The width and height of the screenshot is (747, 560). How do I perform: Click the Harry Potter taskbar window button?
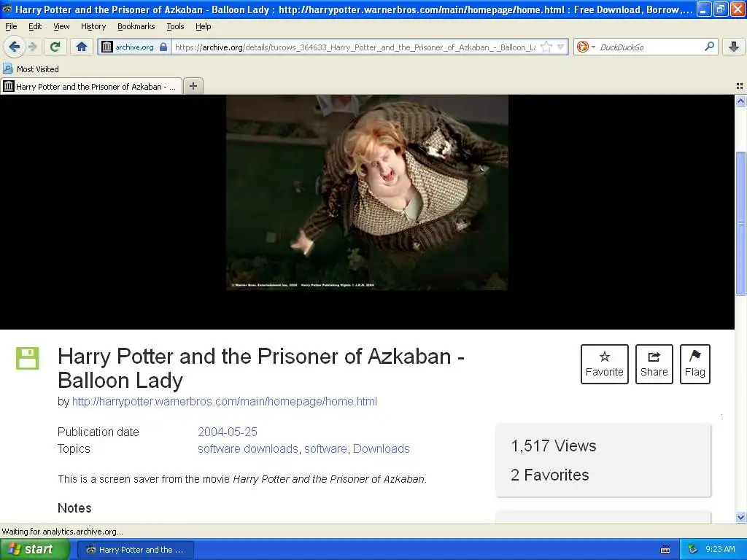135,550
